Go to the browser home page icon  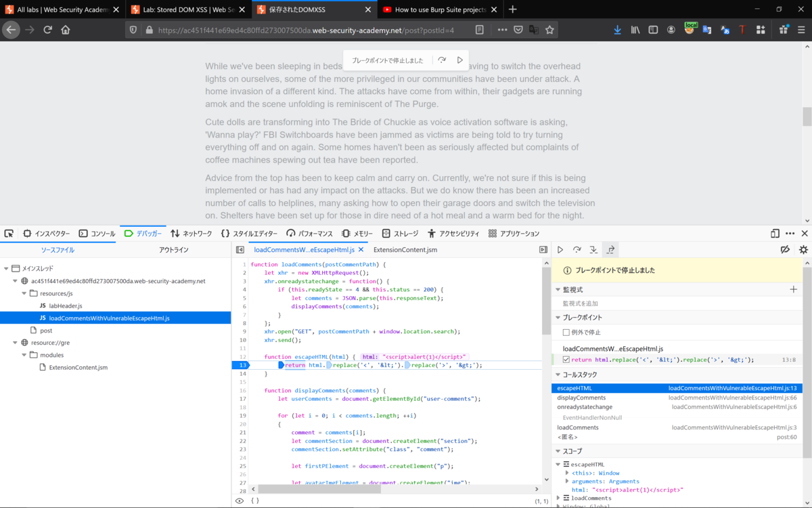click(66, 30)
